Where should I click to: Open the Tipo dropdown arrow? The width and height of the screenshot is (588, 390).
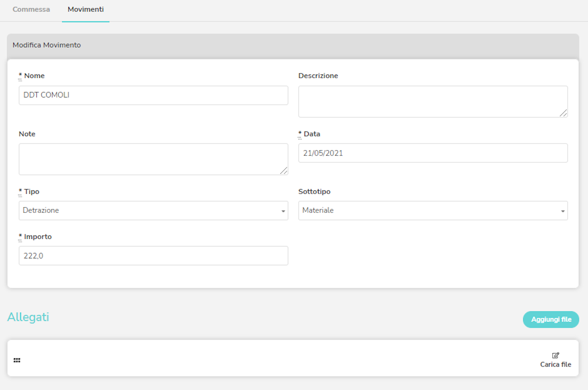[x=283, y=211]
